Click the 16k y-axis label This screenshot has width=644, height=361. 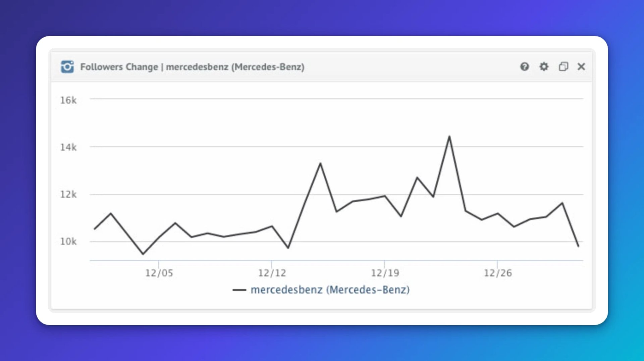click(x=68, y=100)
